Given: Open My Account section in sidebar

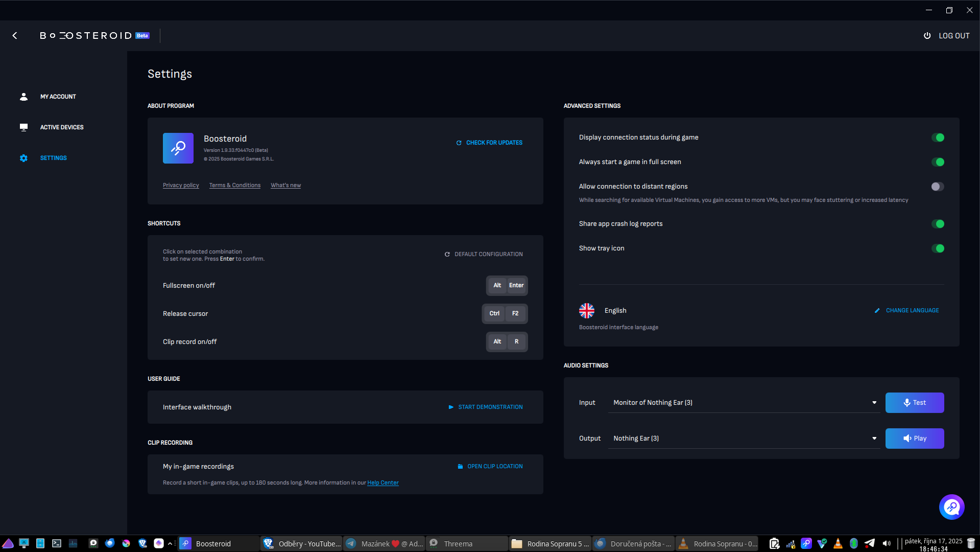Looking at the screenshot, I should coord(58,97).
